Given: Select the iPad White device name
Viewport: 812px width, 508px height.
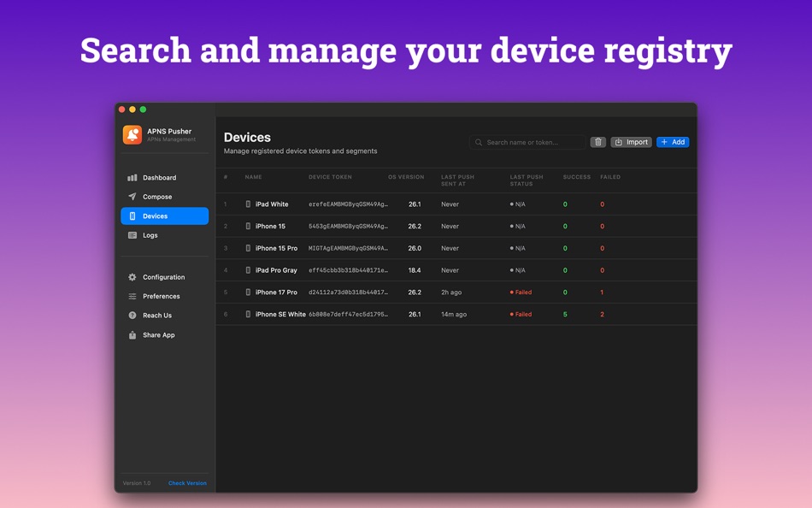Looking at the screenshot, I should (271, 204).
